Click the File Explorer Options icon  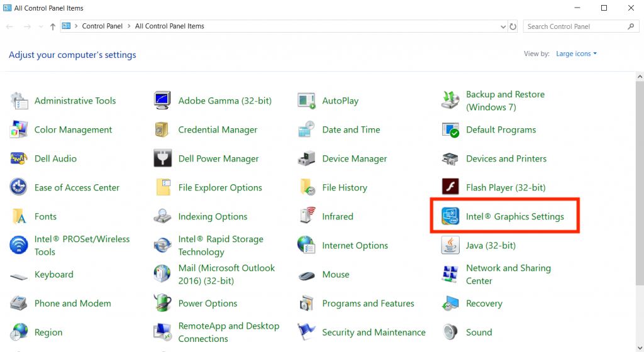tap(162, 187)
